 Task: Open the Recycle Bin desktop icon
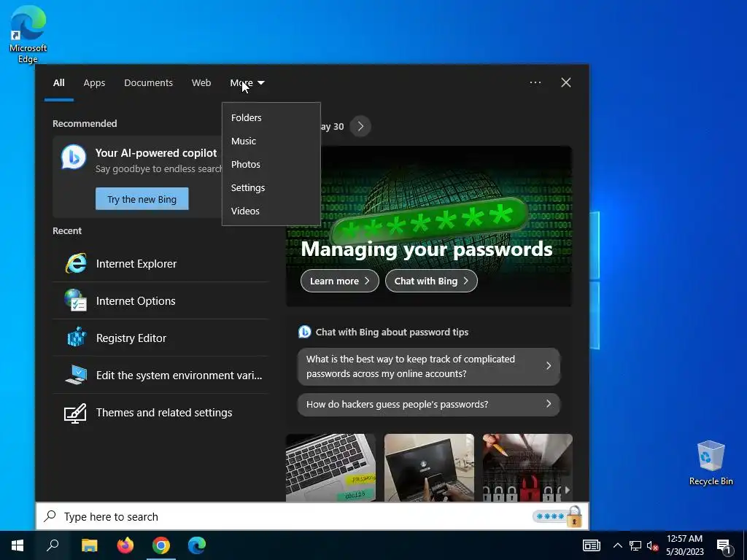click(711, 463)
